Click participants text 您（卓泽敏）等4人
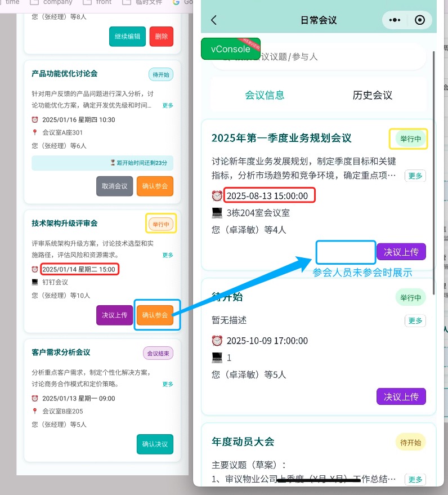This screenshot has height=495, width=448. click(249, 230)
